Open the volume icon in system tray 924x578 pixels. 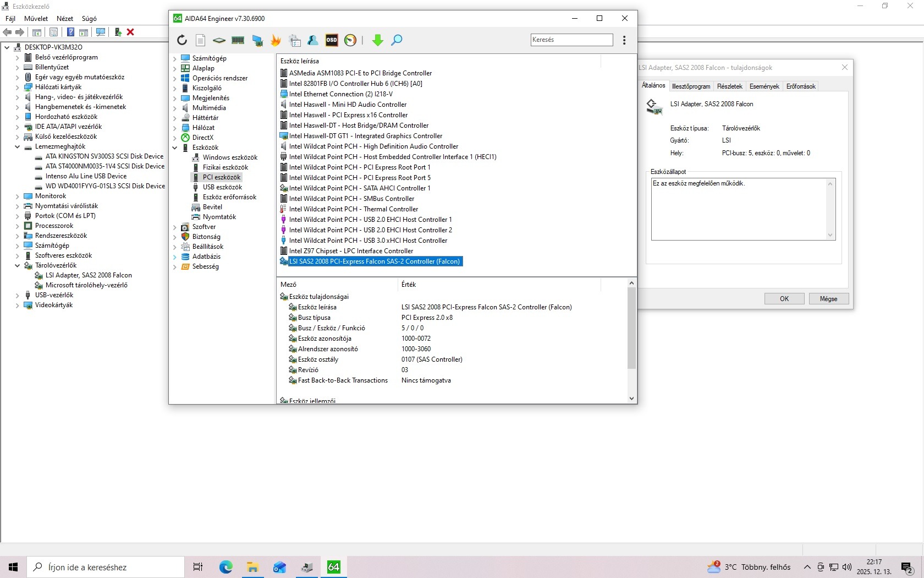tap(847, 567)
